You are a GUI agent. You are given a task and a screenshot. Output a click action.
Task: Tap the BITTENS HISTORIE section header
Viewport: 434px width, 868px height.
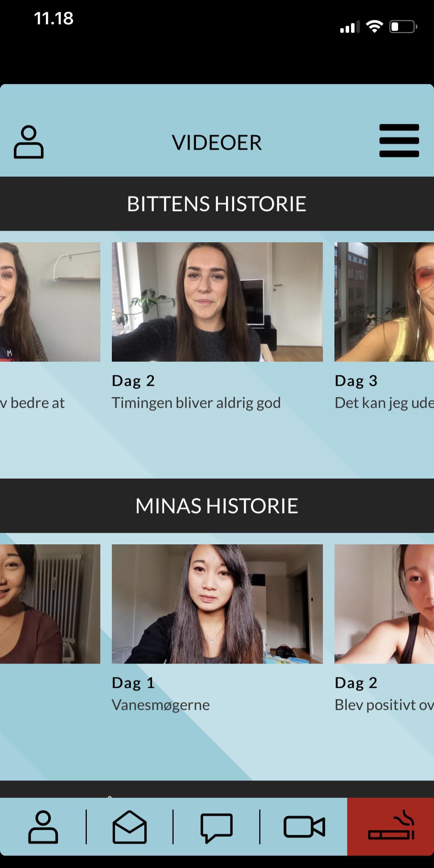(x=217, y=204)
